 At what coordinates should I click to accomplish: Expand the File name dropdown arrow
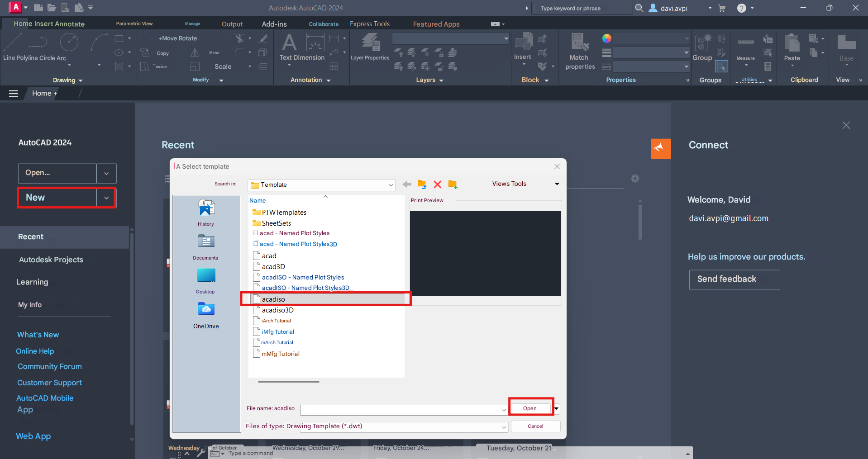tap(503, 410)
